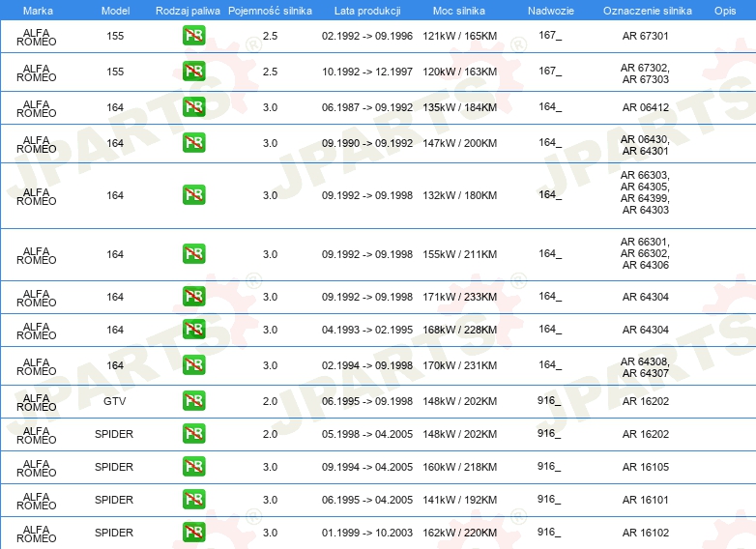Click the Nadwozie column header
The image size is (756, 549).
click(x=551, y=11)
